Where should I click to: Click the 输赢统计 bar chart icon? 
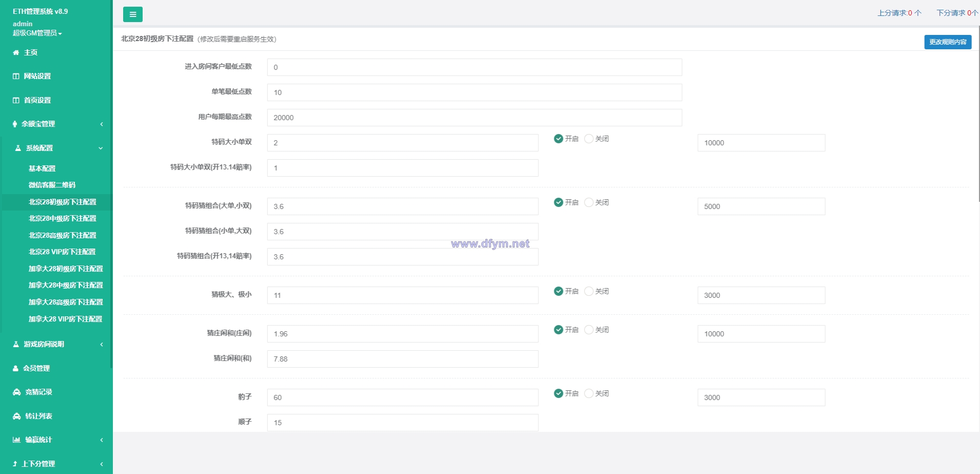pyautogui.click(x=16, y=440)
